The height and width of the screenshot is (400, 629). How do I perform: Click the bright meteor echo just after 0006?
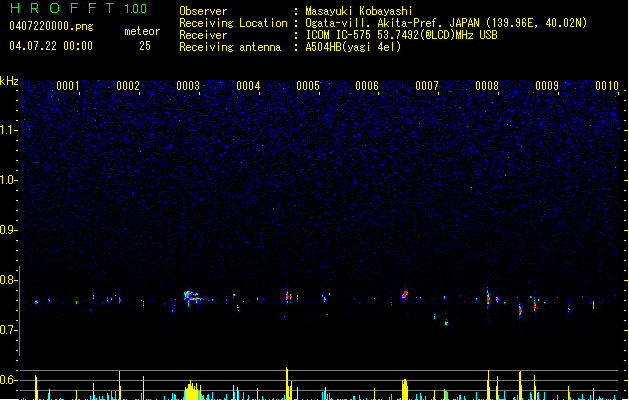point(405,294)
